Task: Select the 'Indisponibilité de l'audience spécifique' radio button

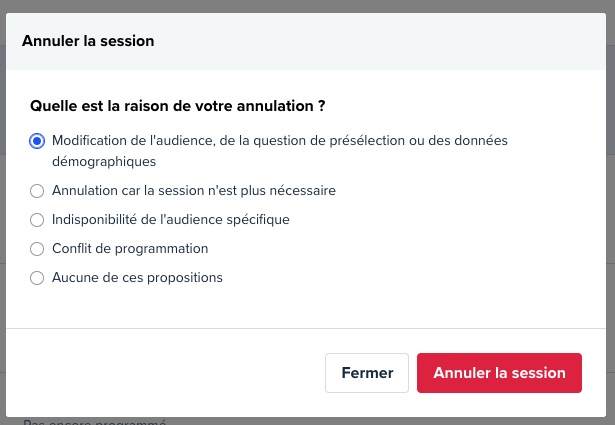Action: (x=37, y=220)
